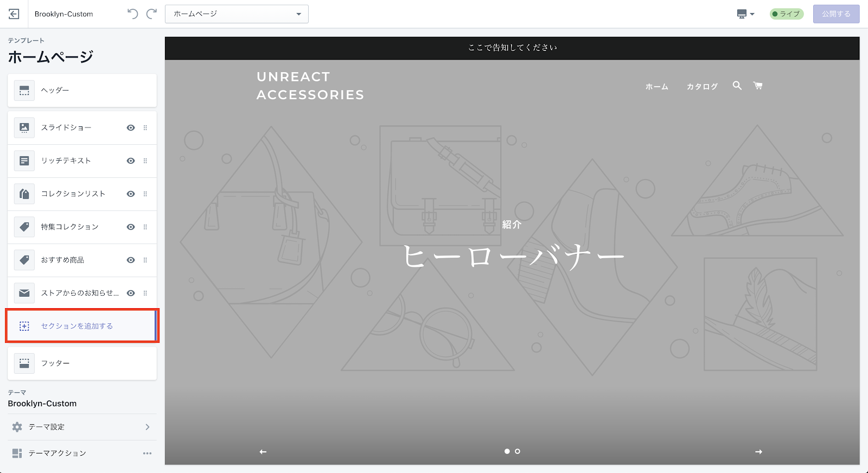Click セクションを追加する to add section
Image resolution: width=868 pixels, height=473 pixels.
click(77, 326)
